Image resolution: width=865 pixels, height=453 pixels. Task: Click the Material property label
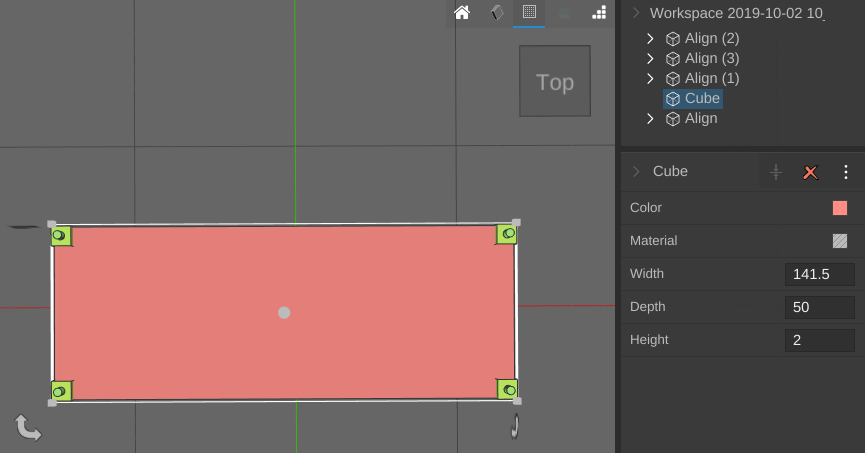coord(653,241)
